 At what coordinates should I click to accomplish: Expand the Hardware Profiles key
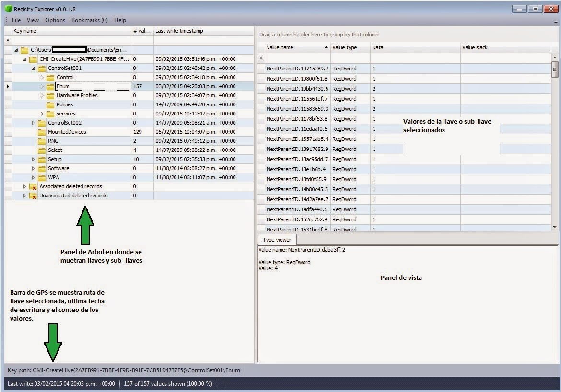pos(42,95)
